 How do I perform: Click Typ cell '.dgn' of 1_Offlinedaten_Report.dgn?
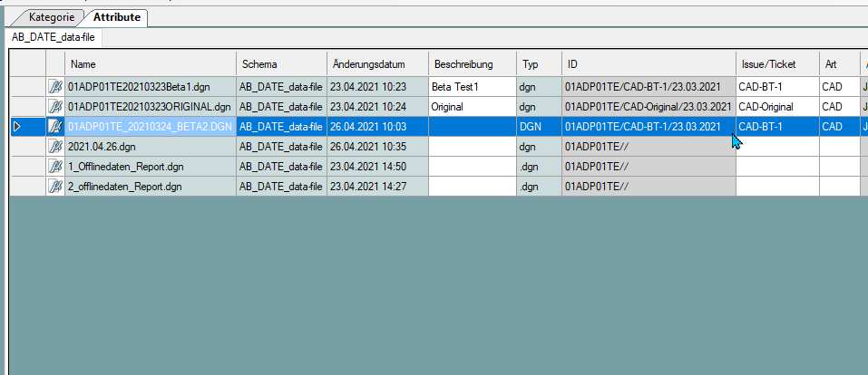tap(540, 167)
